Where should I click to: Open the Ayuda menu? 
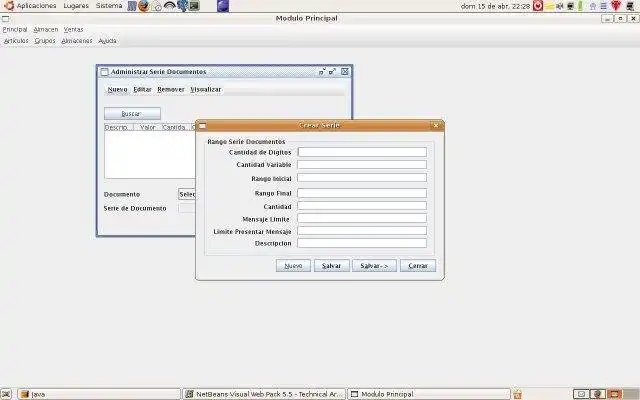[x=107, y=41]
